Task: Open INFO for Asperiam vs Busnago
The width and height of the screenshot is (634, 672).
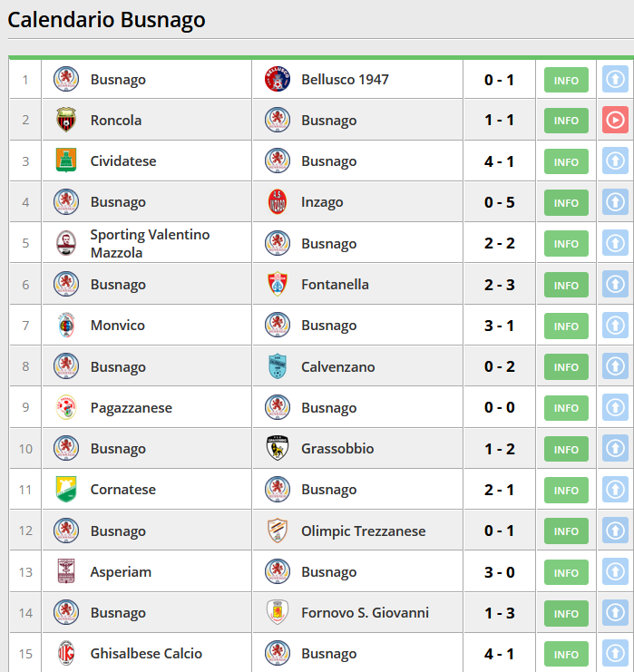Action: [x=566, y=572]
